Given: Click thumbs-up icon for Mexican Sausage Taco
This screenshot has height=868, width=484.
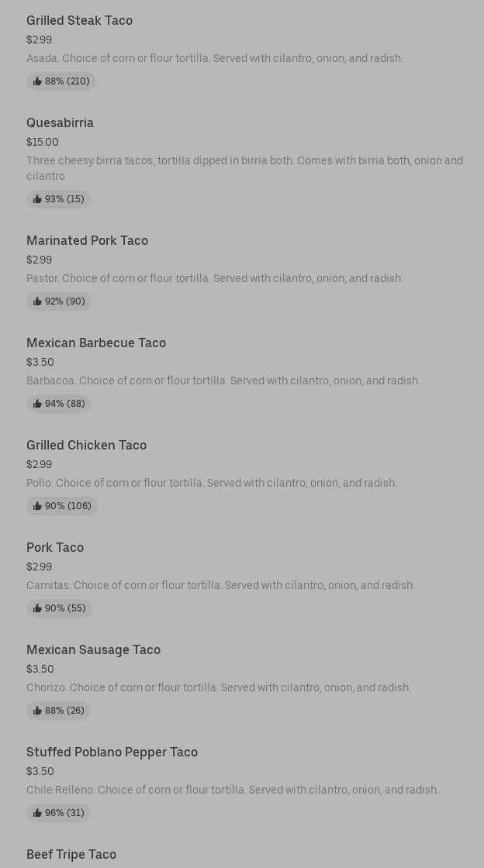Looking at the screenshot, I should pos(37,711).
